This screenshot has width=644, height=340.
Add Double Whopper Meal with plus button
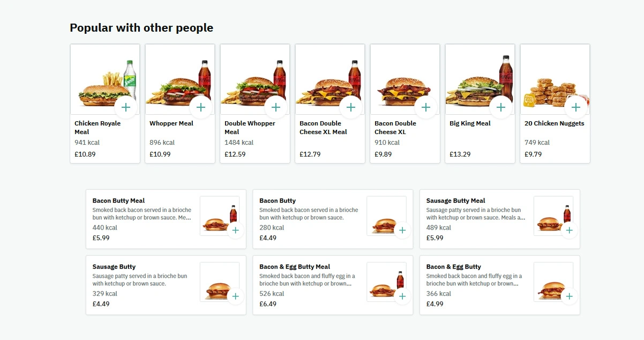(276, 107)
